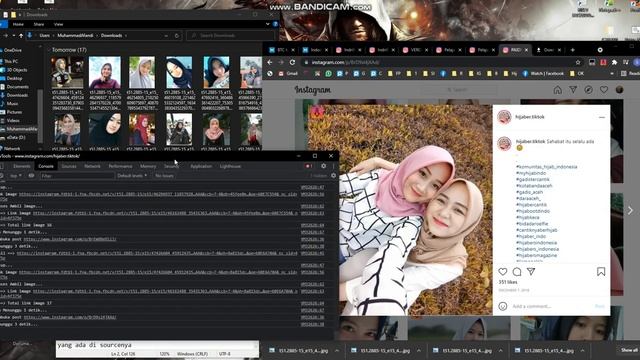640x360 pixels.
Task: Open post options three-dots menu
Action: click(602, 117)
